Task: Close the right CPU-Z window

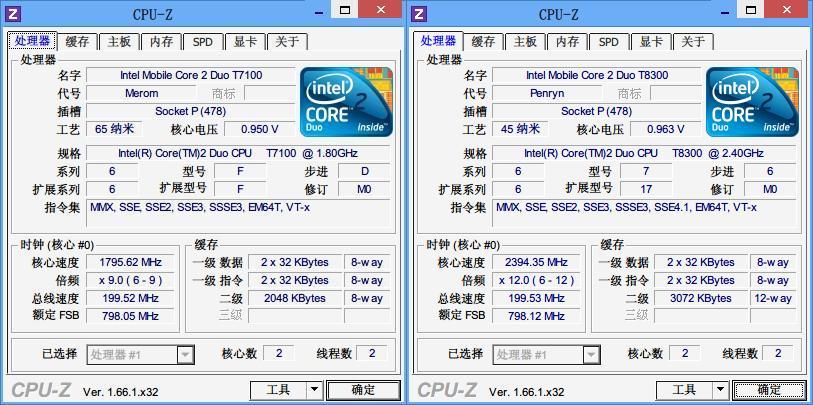Action: point(787,9)
